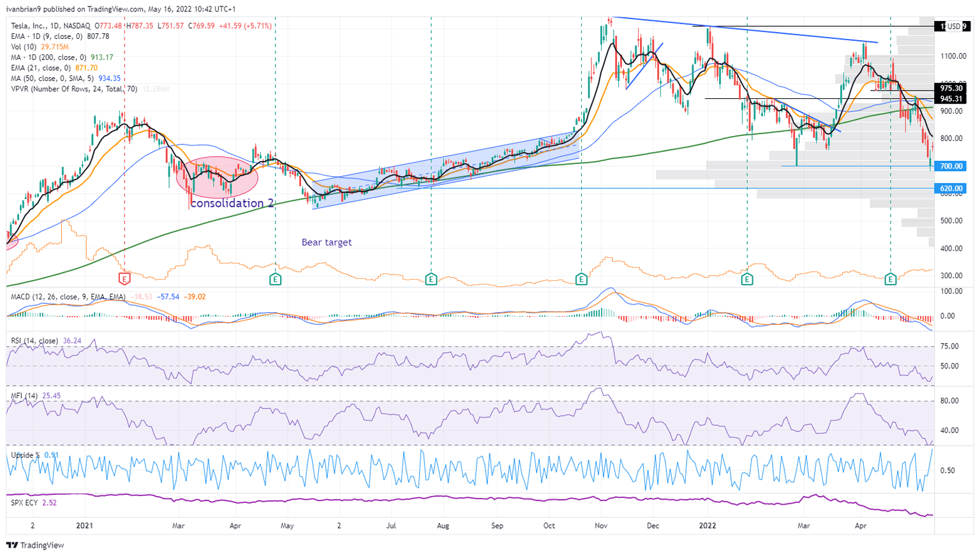Select the Vol (10) indicator legend
Viewport: 980px width, 556px height.
click(40, 47)
